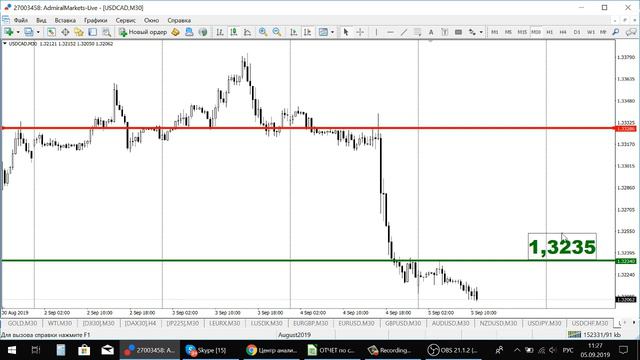Screen dimensions: 640x360
Task: Switch chart to line chart type
Action: [x=247, y=32]
